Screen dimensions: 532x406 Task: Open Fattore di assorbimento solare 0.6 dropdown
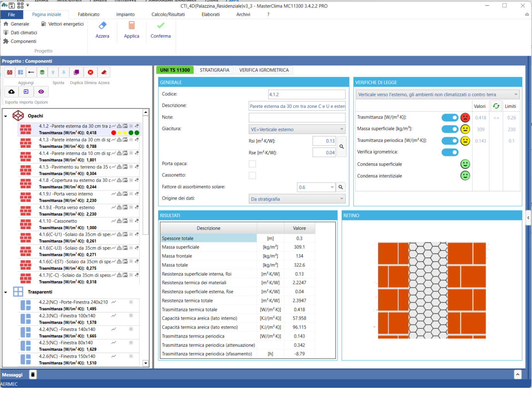316,187
